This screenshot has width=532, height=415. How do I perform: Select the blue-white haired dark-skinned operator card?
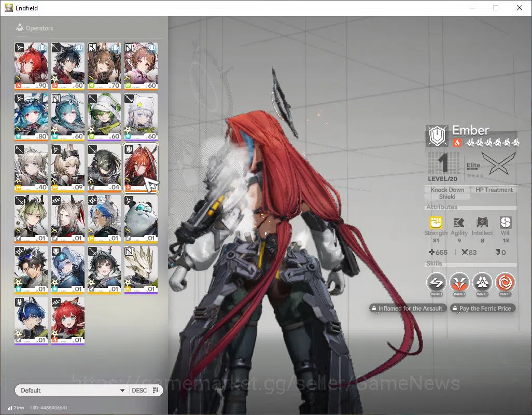(x=104, y=219)
